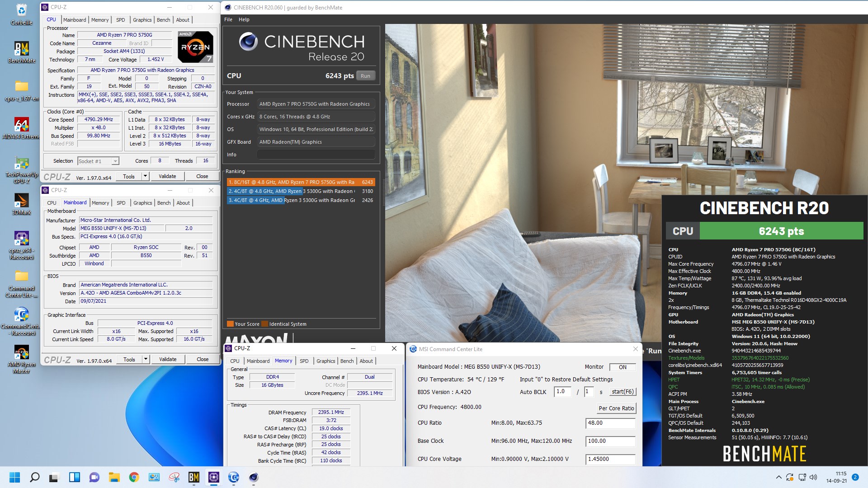Expand Tools dropdown arrow in CPU tab window

pyautogui.click(x=145, y=176)
